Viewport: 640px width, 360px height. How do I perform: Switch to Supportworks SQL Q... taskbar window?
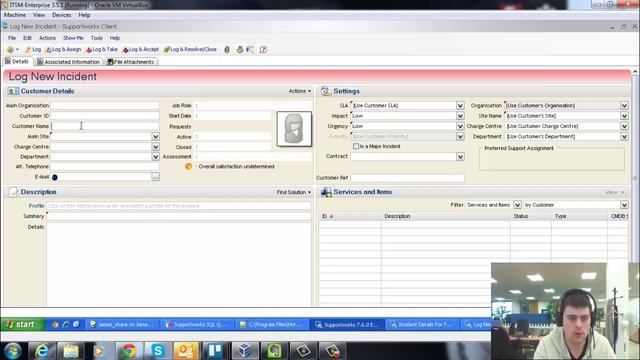point(196,324)
